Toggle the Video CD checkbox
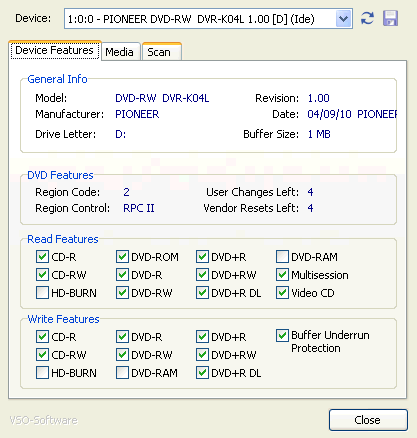The image size is (417, 438). point(282,293)
